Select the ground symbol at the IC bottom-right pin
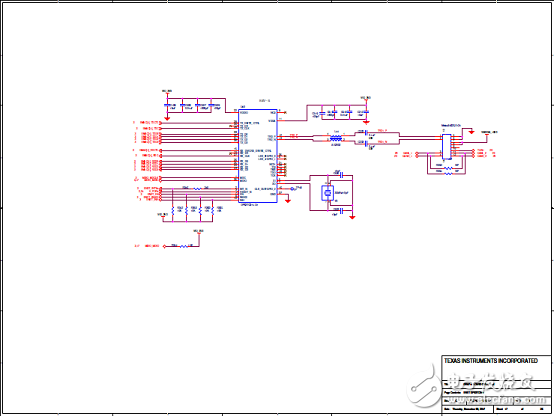The width and height of the screenshot is (554, 416). (288, 201)
